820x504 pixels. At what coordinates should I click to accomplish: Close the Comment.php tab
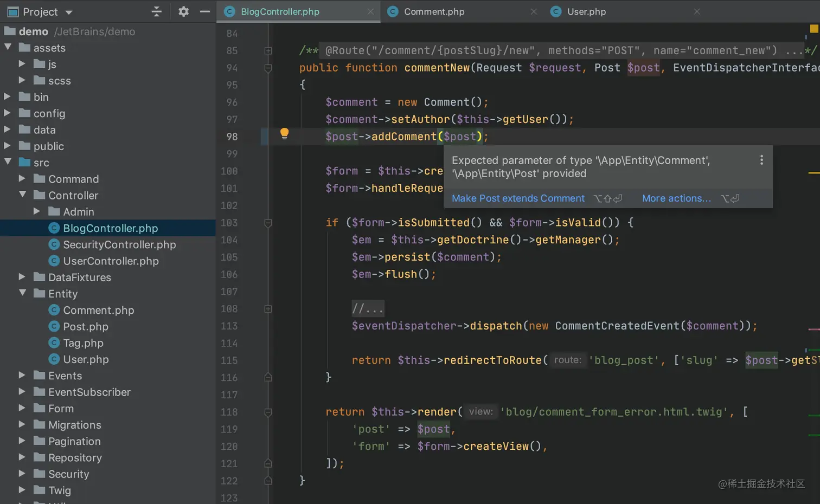click(534, 11)
